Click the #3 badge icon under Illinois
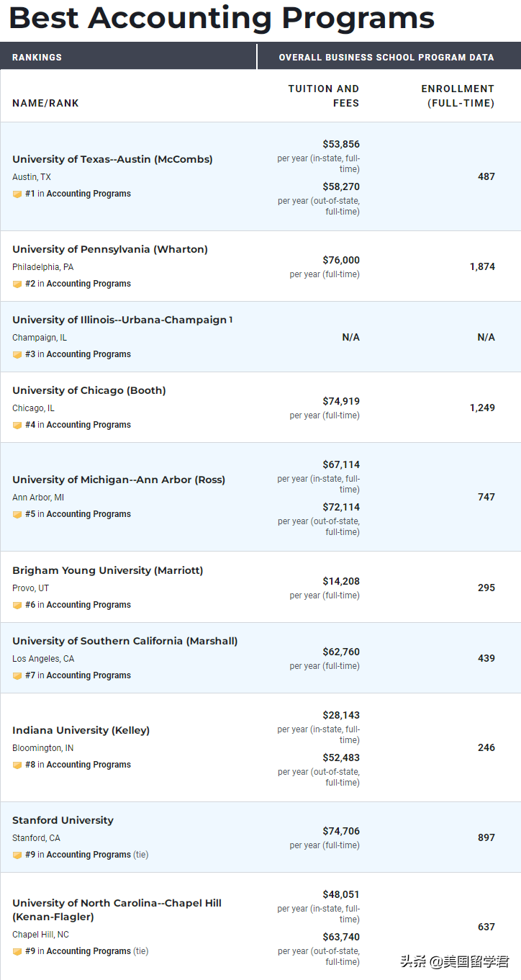The height and width of the screenshot is (980, 521). pos(17,354)
